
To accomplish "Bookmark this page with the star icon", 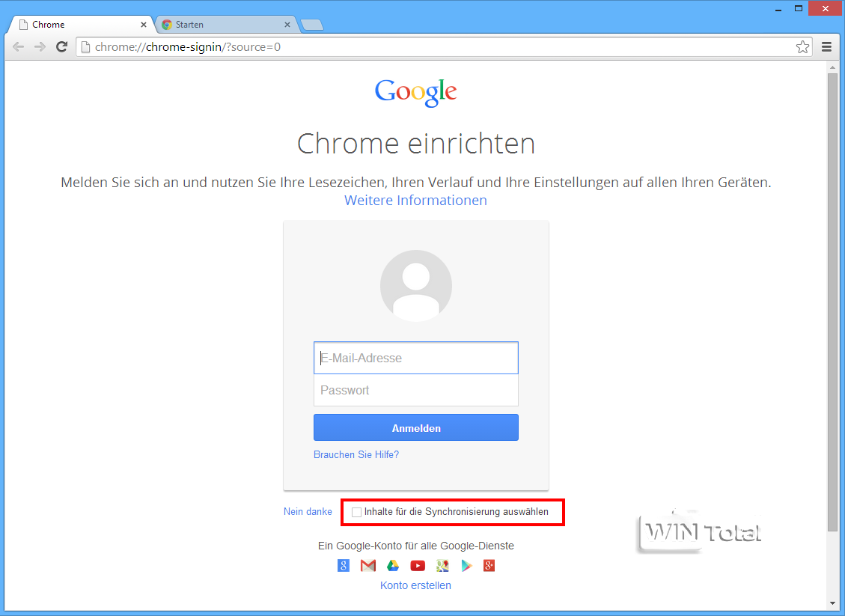I will coord(802,47).
